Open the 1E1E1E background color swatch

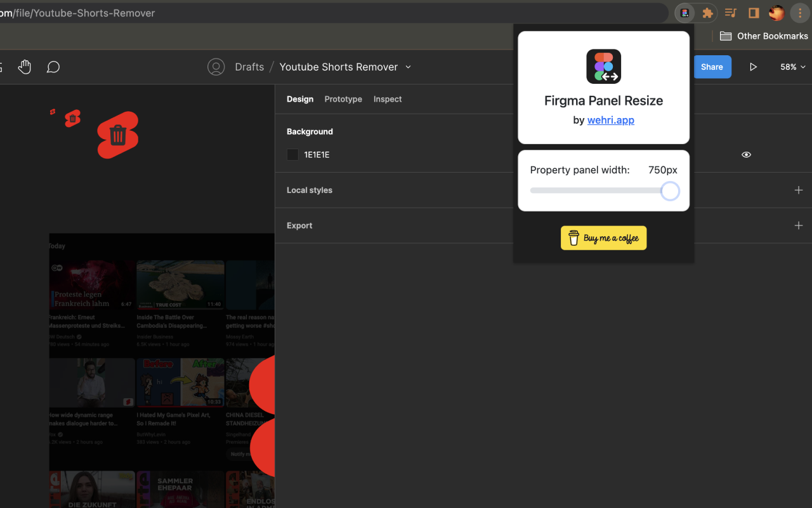pyautogui.click(x=292, y=154)
